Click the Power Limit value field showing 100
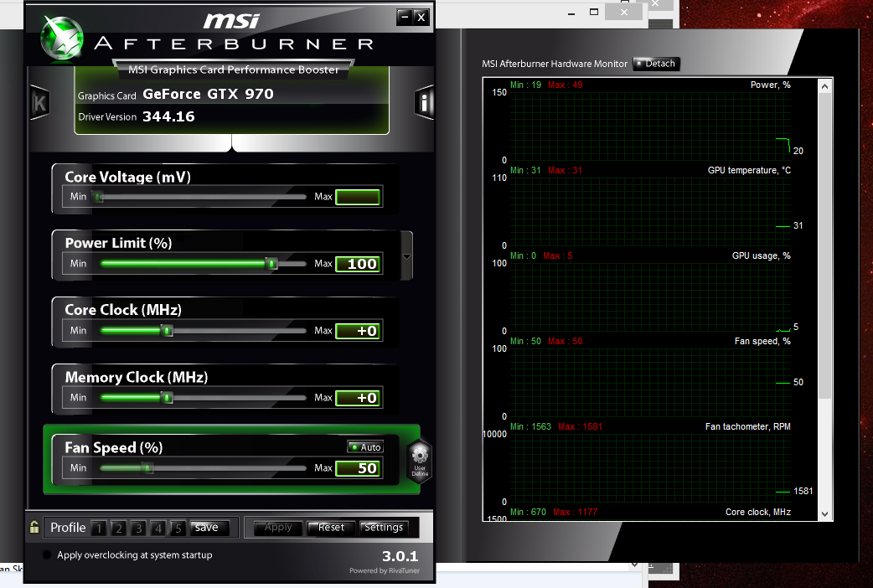 point(358,264)
